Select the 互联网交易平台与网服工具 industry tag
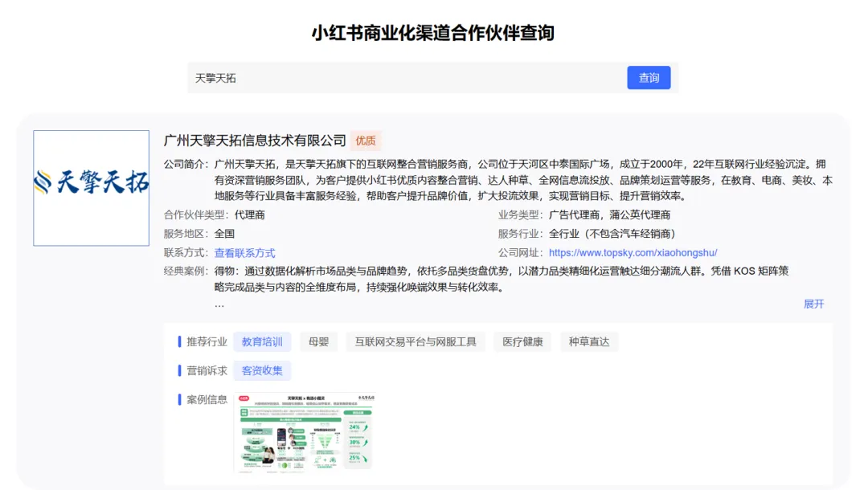The height and width of the screenshot is (490, 868). coord(416,341)
